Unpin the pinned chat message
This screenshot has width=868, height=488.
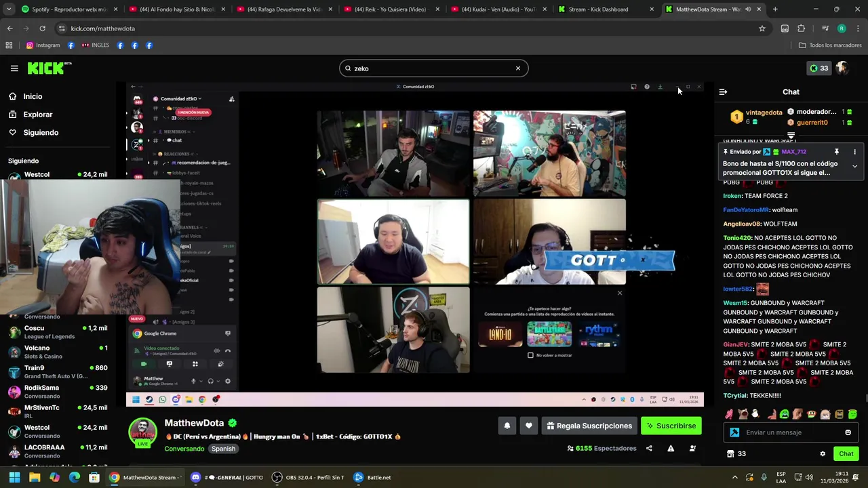[x=836, y=152]
